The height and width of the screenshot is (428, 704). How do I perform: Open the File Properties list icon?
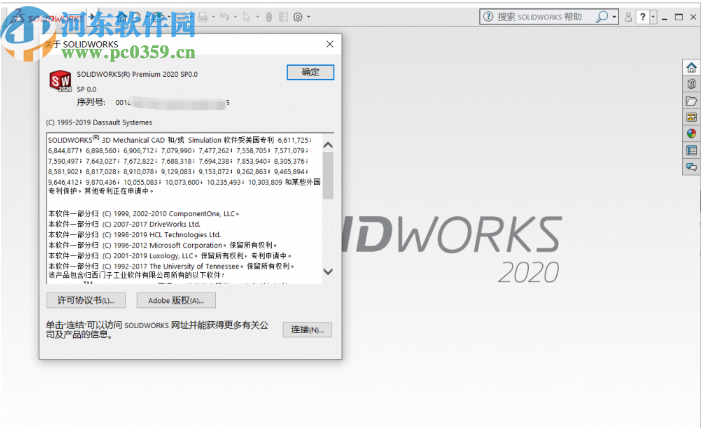[x=283, y=17]
